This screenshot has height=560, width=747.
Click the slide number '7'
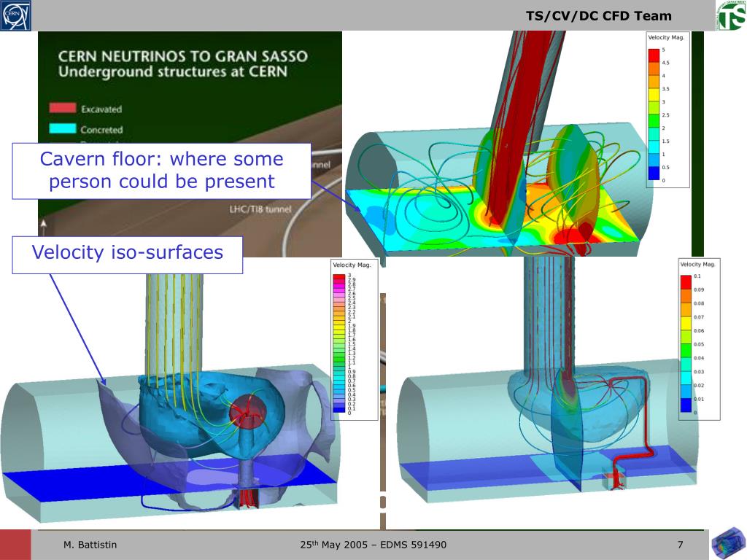pos(681,544)
